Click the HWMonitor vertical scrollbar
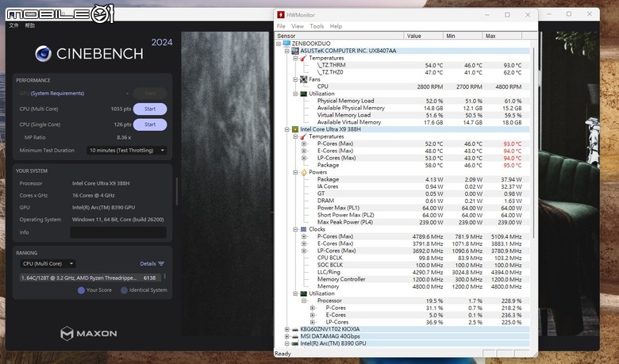This screenshot has width=619, height=364. (533, 143)
